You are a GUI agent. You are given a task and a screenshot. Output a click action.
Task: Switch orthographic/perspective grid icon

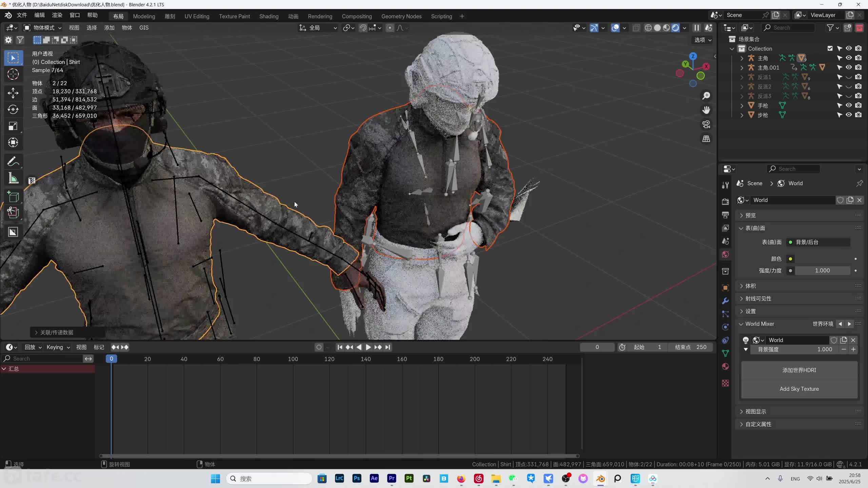tap(706, 139)
